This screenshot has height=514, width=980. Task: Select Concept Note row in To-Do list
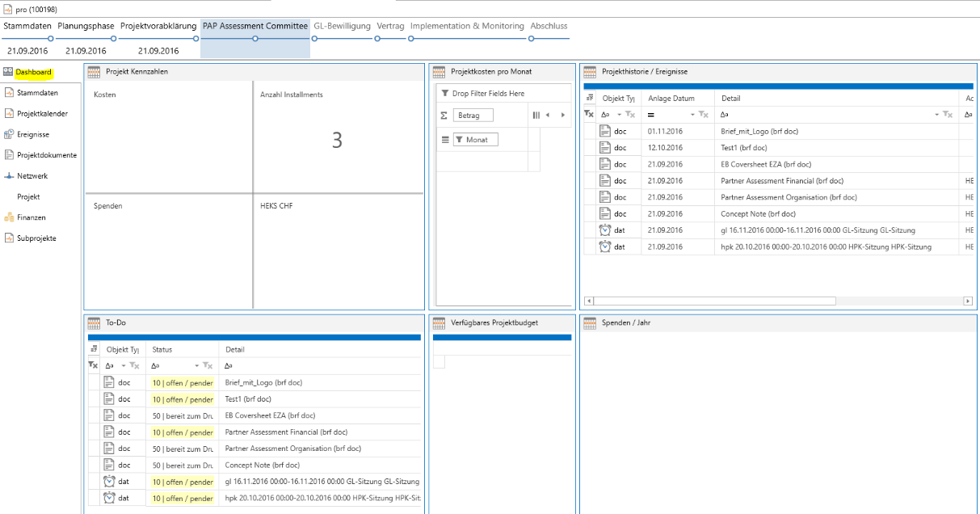[x=262, y=465]
